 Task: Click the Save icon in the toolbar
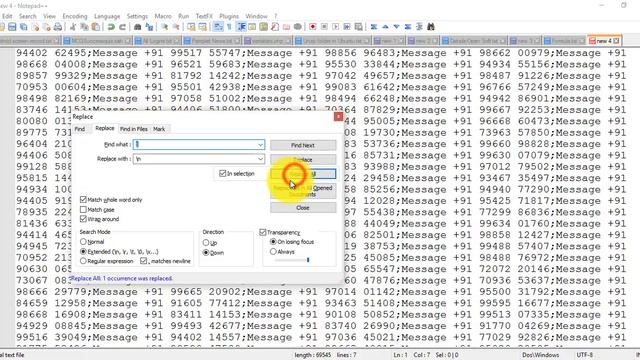pyautogui.click(x=12, y=27)
